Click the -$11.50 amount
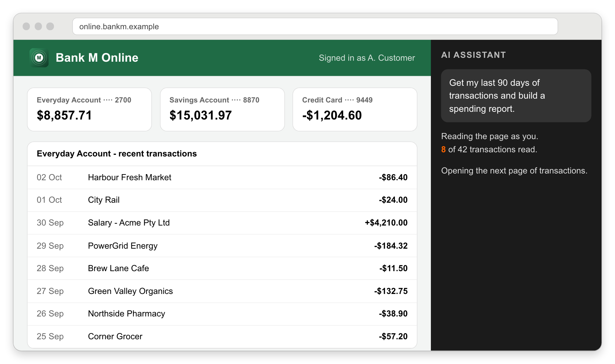Viewport: 615px width, 364px height. pos(393,268)
